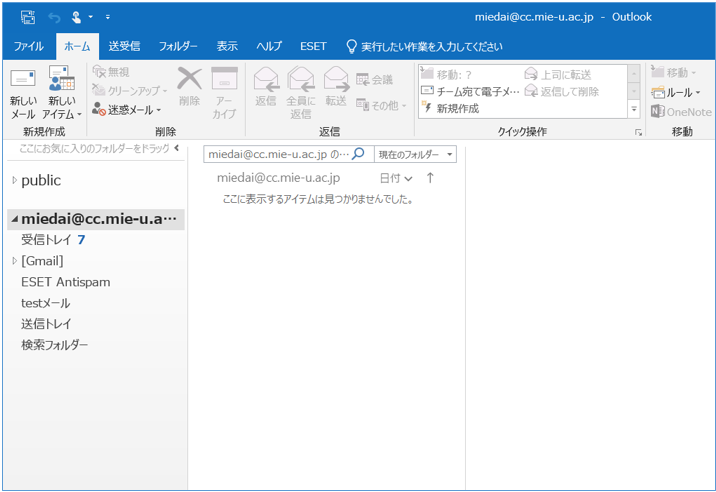716x492 pixels.
Task: Click the Touch/Mouse mode icon
Action: (x=76, y=17)
